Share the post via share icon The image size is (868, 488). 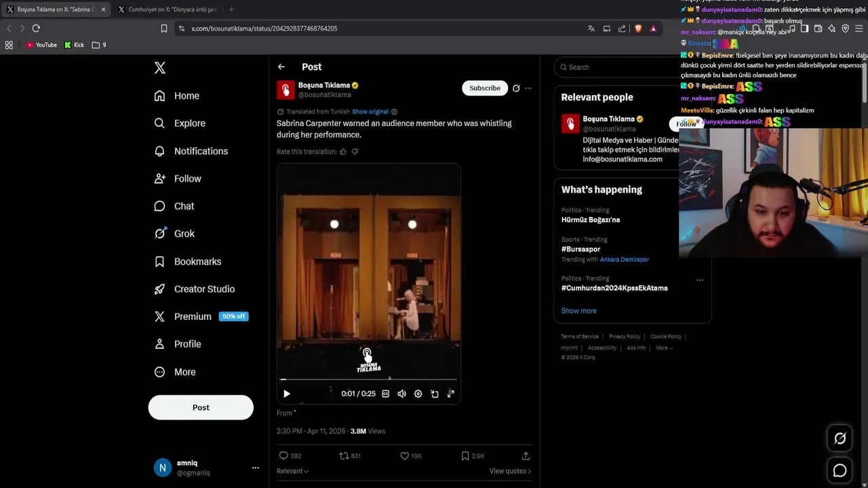[x=526, y=456]
